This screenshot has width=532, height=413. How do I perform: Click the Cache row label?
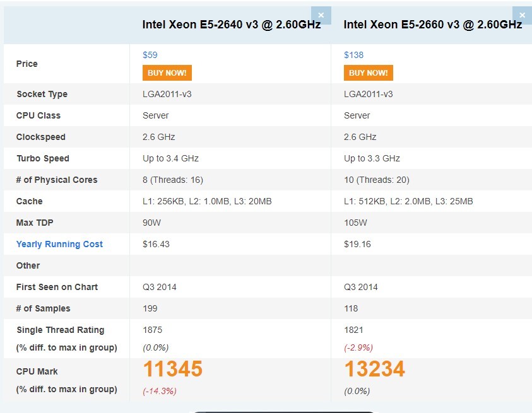30,201
